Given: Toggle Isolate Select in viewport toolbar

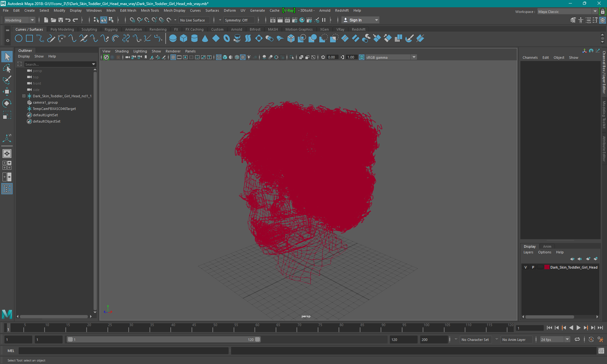Looking at the screenshot, I should [292, 57].
